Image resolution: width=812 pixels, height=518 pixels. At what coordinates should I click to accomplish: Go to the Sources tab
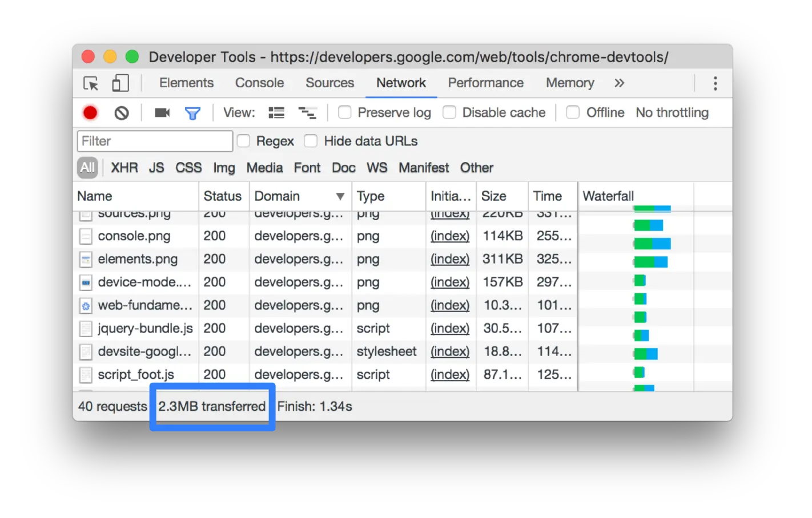click(329, 83)
